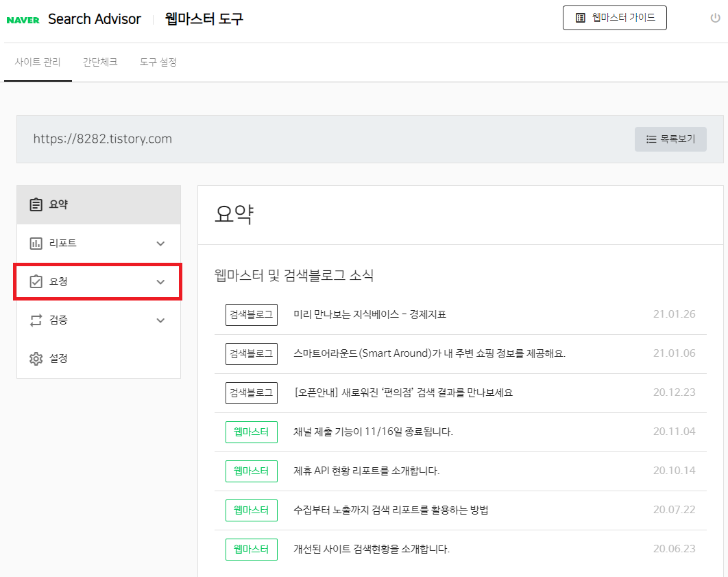
Task: Click the date 20.12.23
Action: pyautogui.click(x=674, y=392)
